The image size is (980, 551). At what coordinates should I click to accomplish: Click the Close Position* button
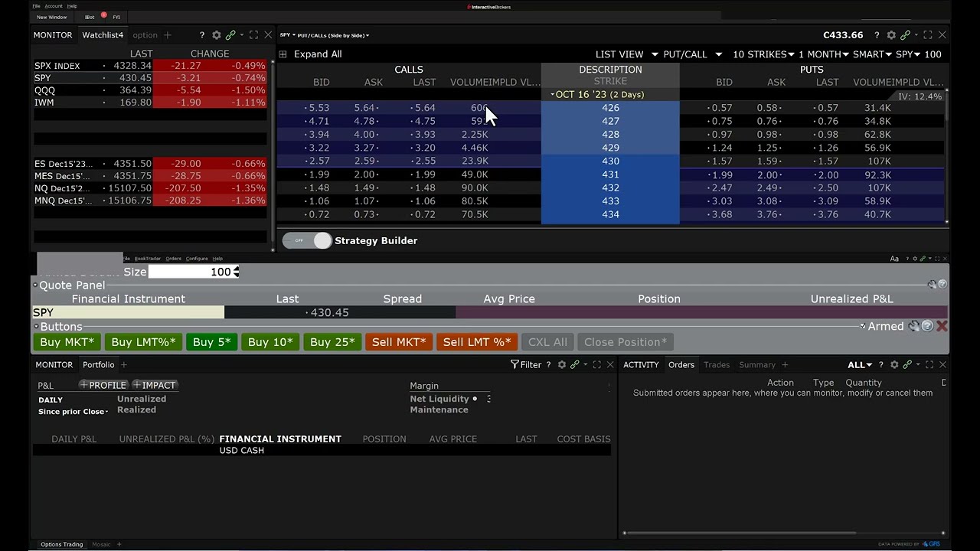click(x=626, y=342)
